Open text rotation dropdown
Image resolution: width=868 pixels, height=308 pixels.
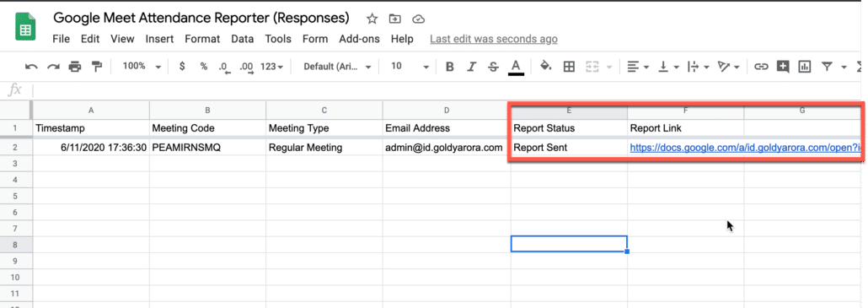click(x=728, y=67)
